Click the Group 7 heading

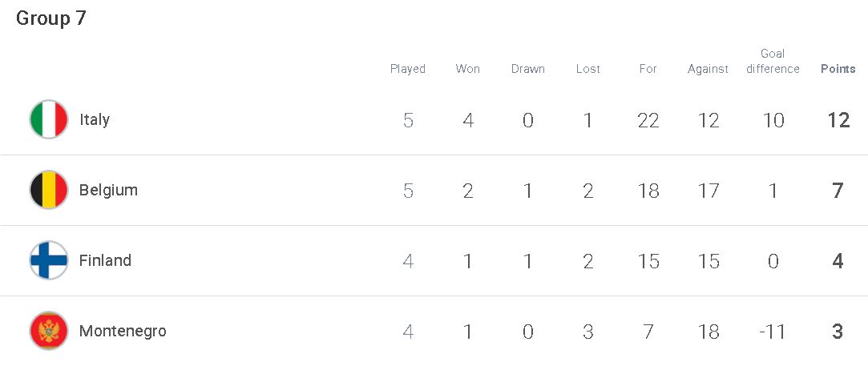point(51,18)
